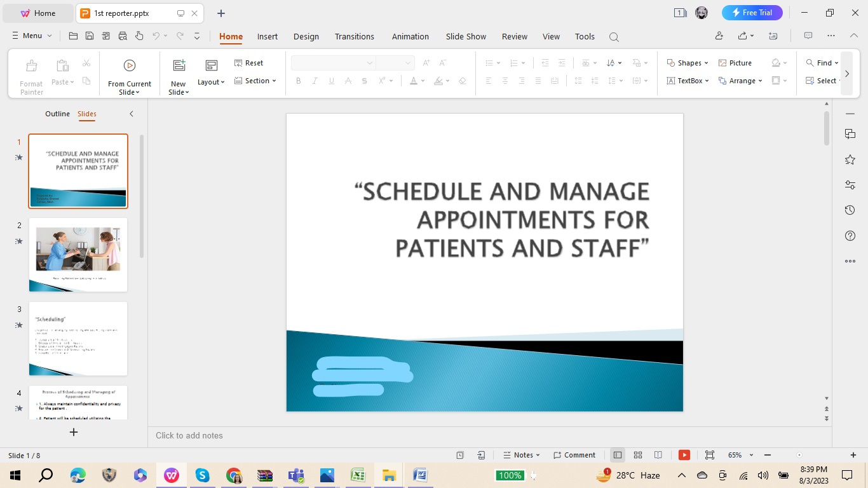Click the Bold formatting icon

pos(298,81)
